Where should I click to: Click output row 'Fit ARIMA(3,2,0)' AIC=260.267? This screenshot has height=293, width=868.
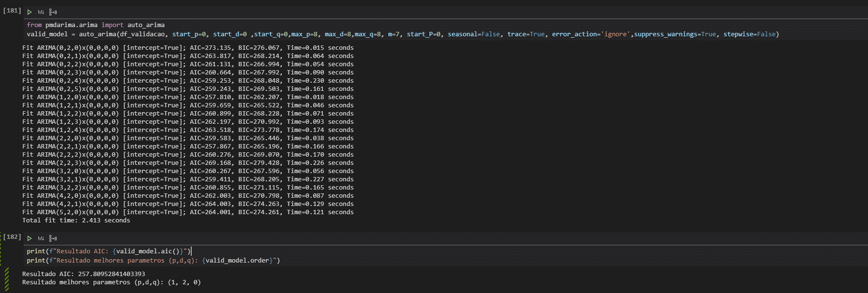click(x=188, y=171)
